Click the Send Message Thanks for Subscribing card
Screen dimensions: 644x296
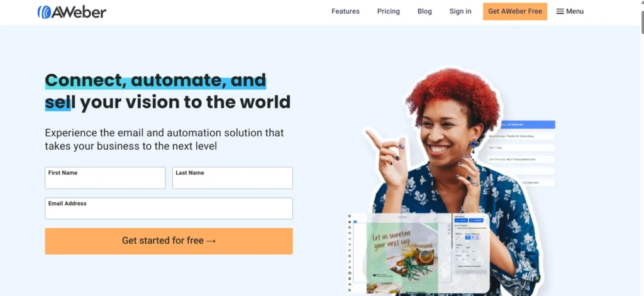click(521, 136)
